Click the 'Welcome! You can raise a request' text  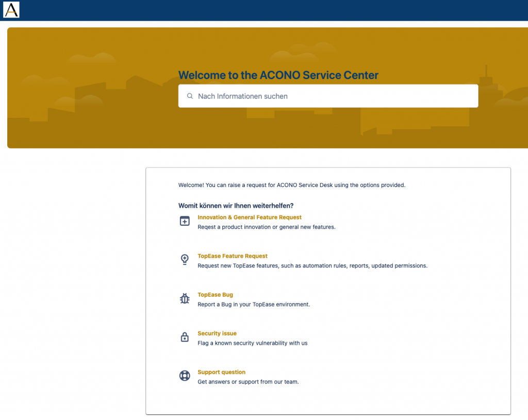click(292, 185)
